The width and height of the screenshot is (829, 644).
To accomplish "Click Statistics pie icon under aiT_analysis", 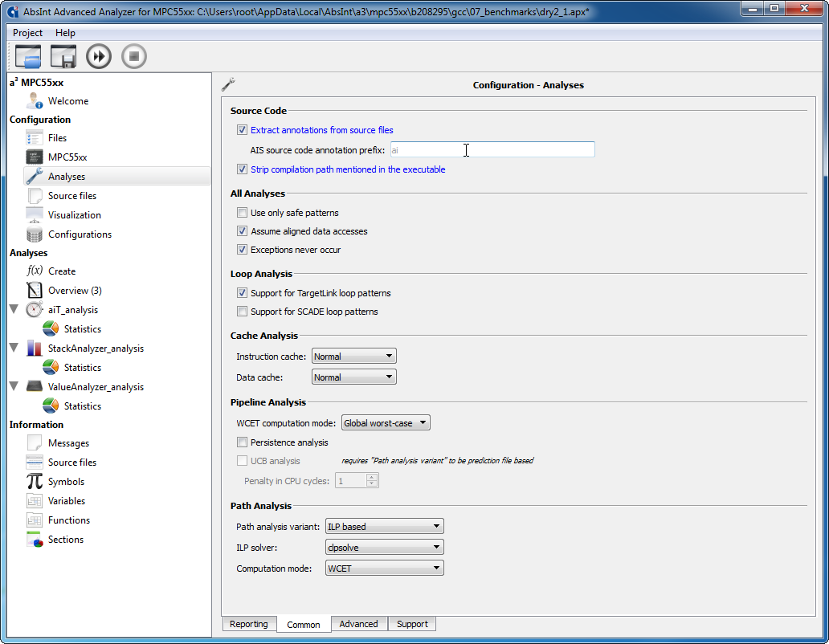I will click(51, 328).
